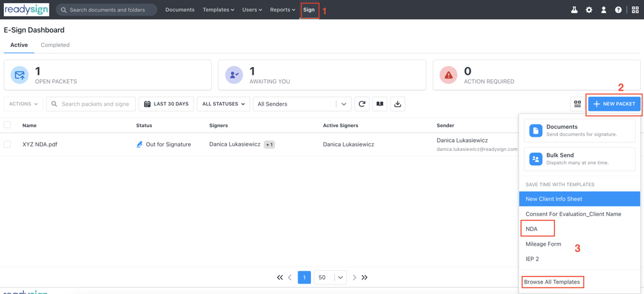Click the Out for Signature pen icon
Screen dimensions: 644x294
coord(140,144)
